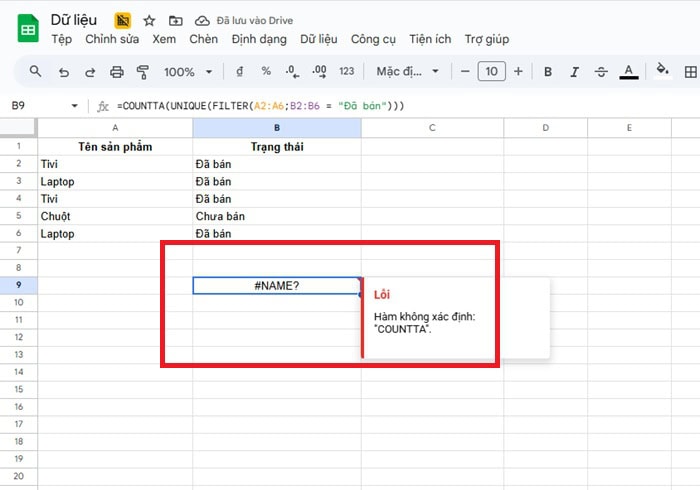The image size is (700, 490).
Task: Select column D header
Action: 546,128
